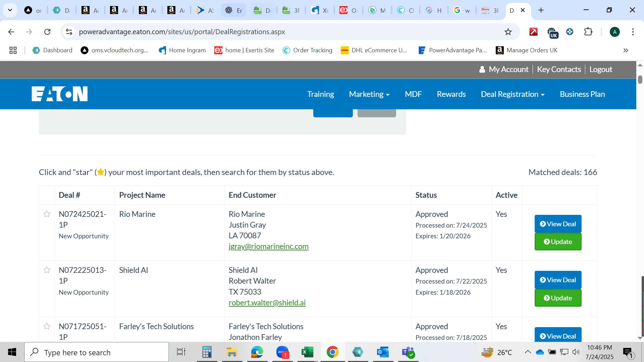This screenshot has height=362, width=644.
Task: Open DHL eCommerce bookmark
Action: [x=374, y=50]
